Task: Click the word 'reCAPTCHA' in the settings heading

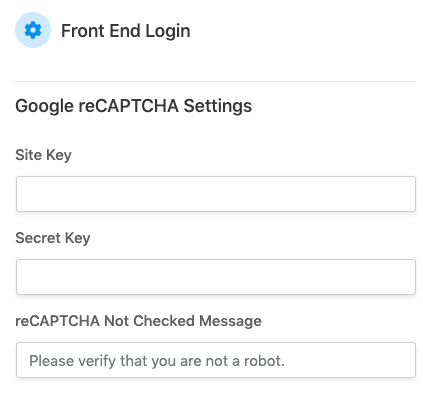Action: (128, 106)
